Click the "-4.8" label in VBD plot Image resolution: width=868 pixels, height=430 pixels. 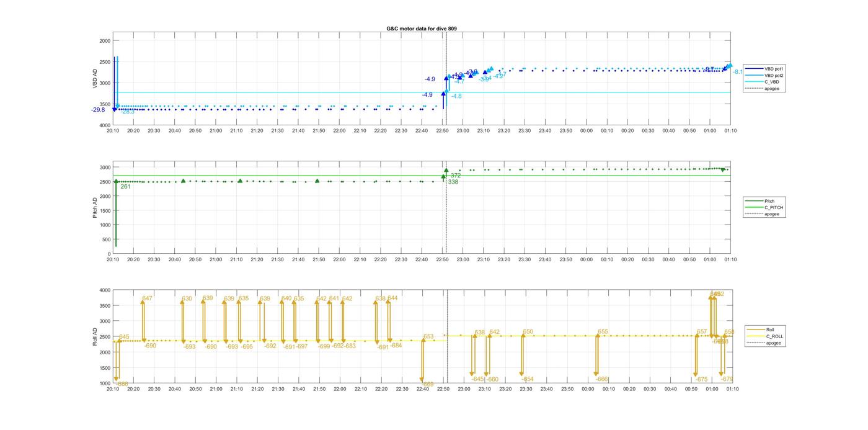456,96
